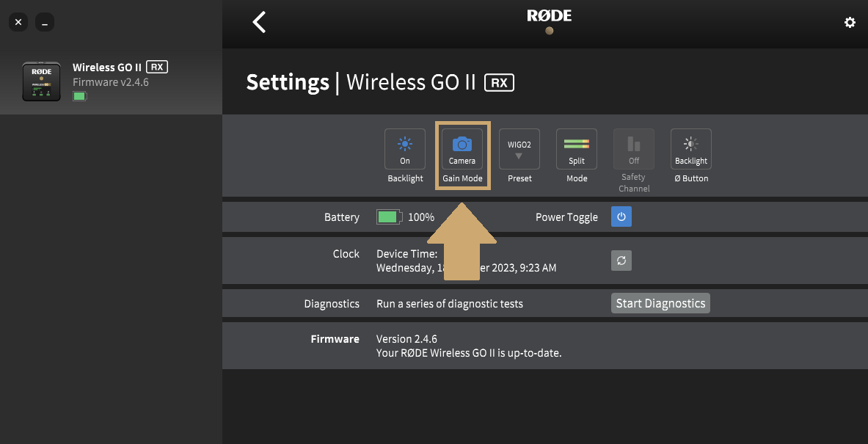Sync the device clock with refresh icon
The height and width of the screenshot is (444, 868).
coord(621,261)
